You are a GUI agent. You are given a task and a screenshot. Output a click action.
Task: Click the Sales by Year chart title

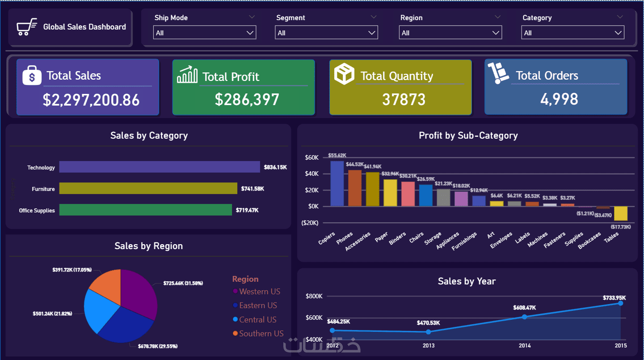(x=467, y=281)
